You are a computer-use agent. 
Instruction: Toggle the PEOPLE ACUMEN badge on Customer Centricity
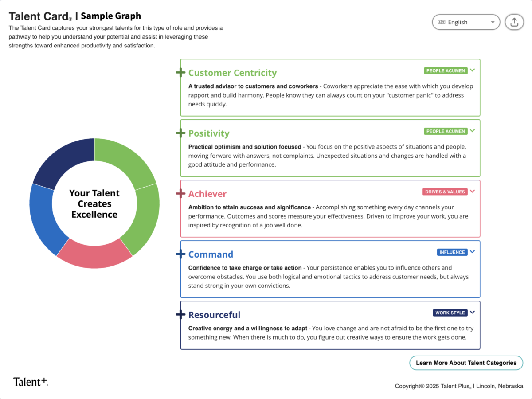pyautogui.click(x=445, y=70)
